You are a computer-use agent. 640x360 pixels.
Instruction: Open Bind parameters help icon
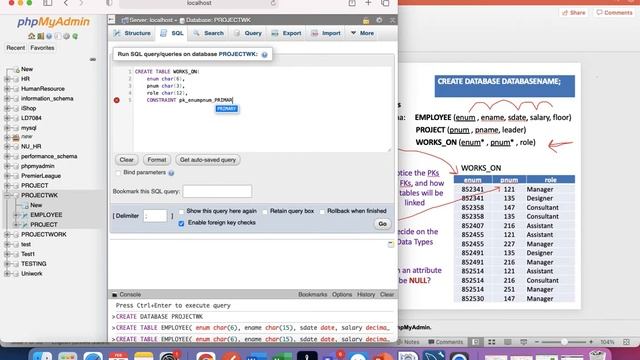click(x=171, y=173)
